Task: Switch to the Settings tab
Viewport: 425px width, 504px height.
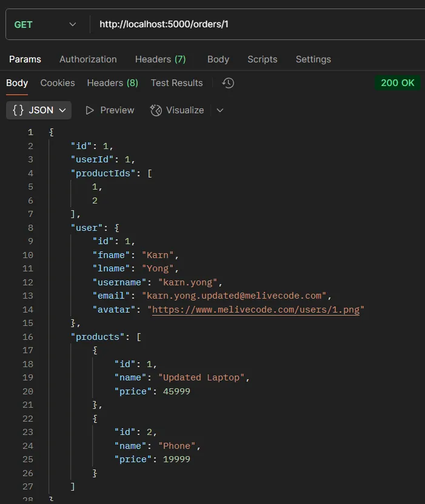Action: click(313, 59)
